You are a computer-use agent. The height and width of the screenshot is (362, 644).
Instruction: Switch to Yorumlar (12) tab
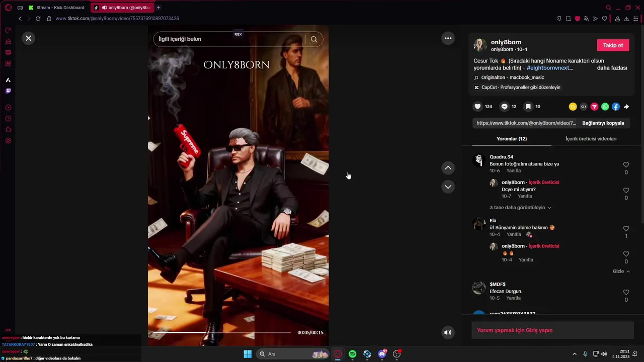512,139
